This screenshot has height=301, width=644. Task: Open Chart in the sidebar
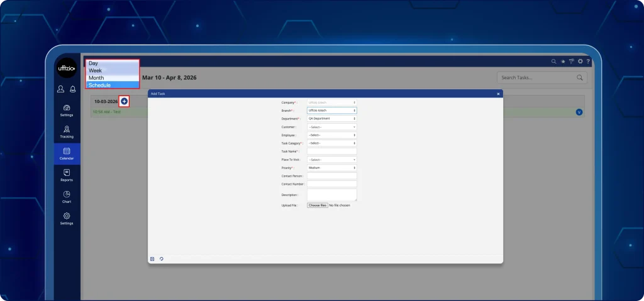(x=67, y=197)
